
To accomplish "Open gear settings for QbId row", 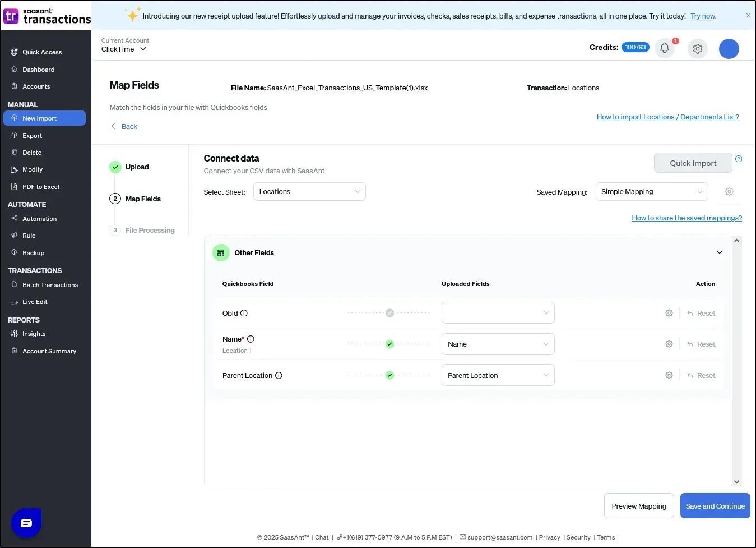I will [669, 314].
